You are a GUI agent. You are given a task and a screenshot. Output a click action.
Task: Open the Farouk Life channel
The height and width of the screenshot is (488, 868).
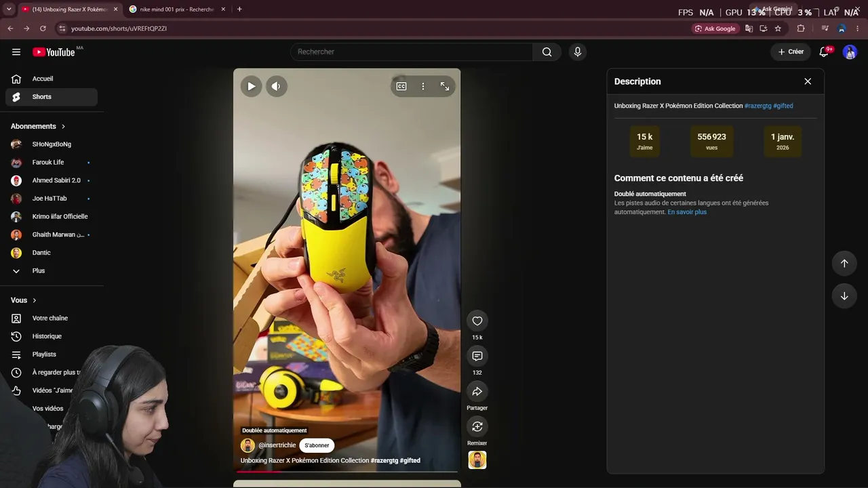click(52, 163)
